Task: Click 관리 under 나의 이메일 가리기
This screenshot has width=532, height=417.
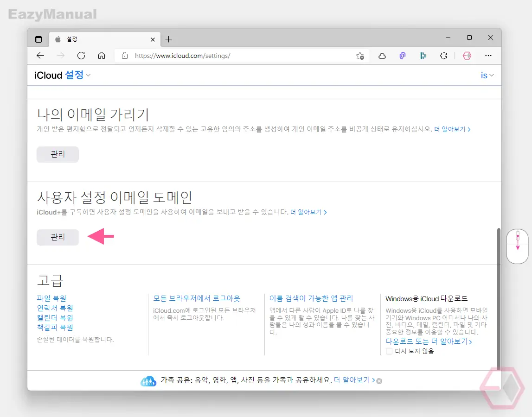Action: pos(58,154)
